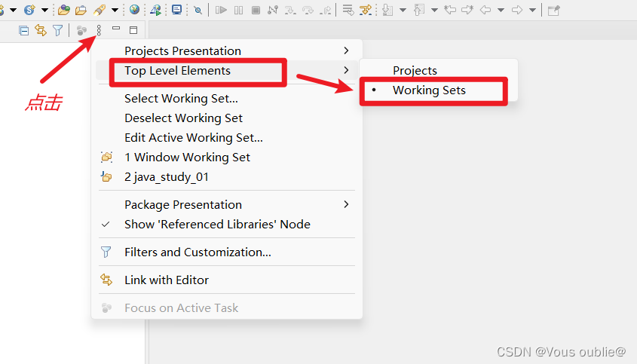Click the Open Type folder icon

(64, 10)
